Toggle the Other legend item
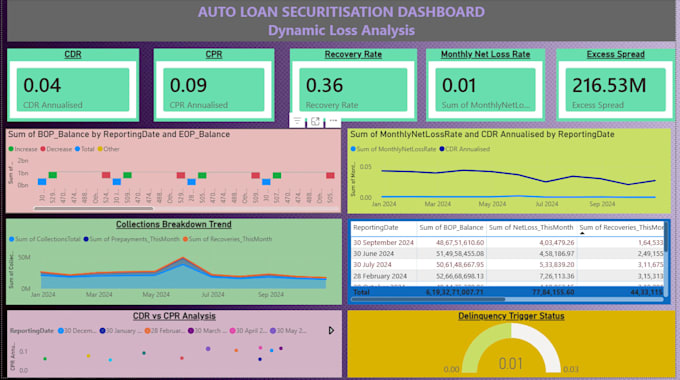This screenshot has height=380, width=680. coord(108,149)
